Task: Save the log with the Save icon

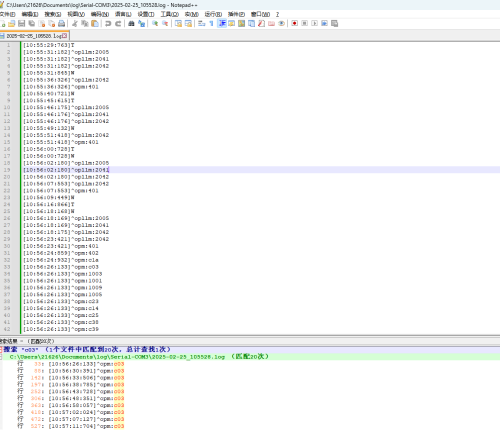Action: click(x=22, y=23)
